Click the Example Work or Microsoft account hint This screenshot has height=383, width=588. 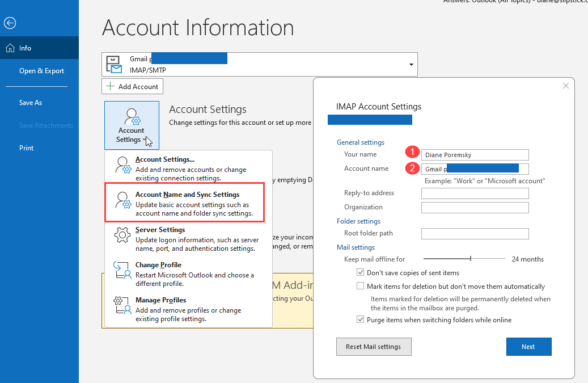point(484,181)
